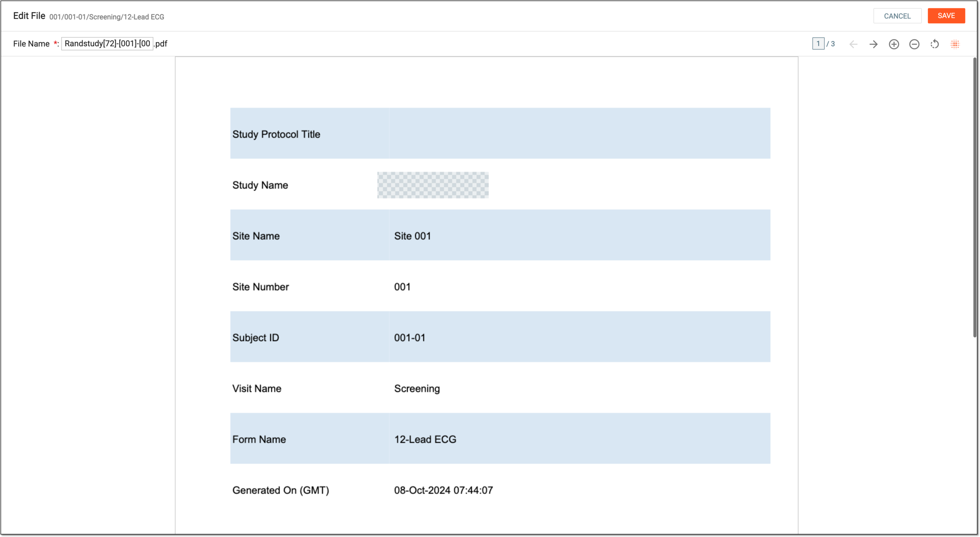Click the SAVE button

(946, 16)
